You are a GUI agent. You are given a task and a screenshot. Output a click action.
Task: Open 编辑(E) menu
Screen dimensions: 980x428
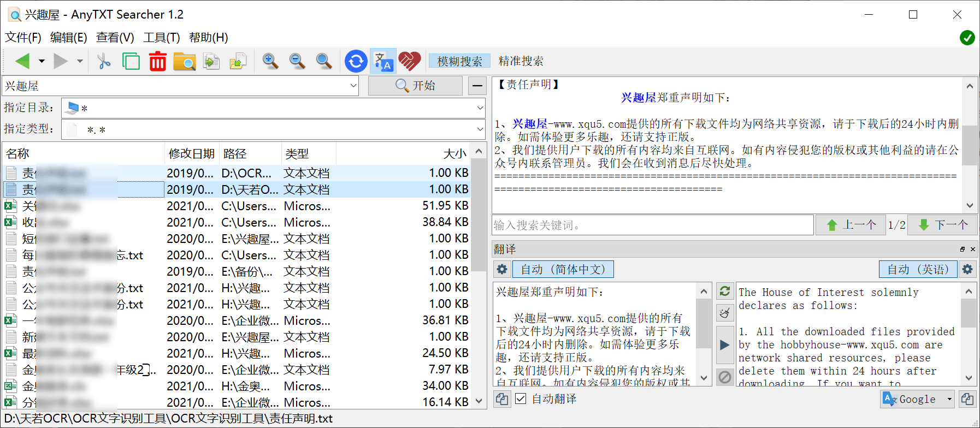click(x=69, y=37)
